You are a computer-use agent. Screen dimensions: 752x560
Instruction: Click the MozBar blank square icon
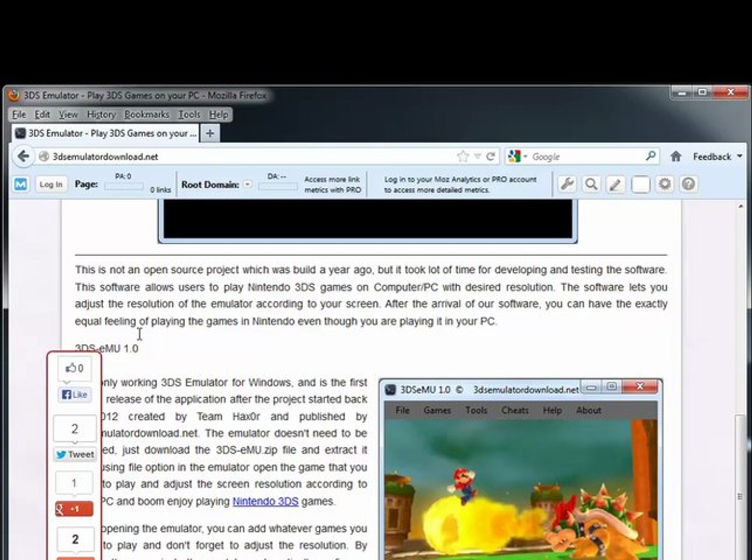click(640, 184)
